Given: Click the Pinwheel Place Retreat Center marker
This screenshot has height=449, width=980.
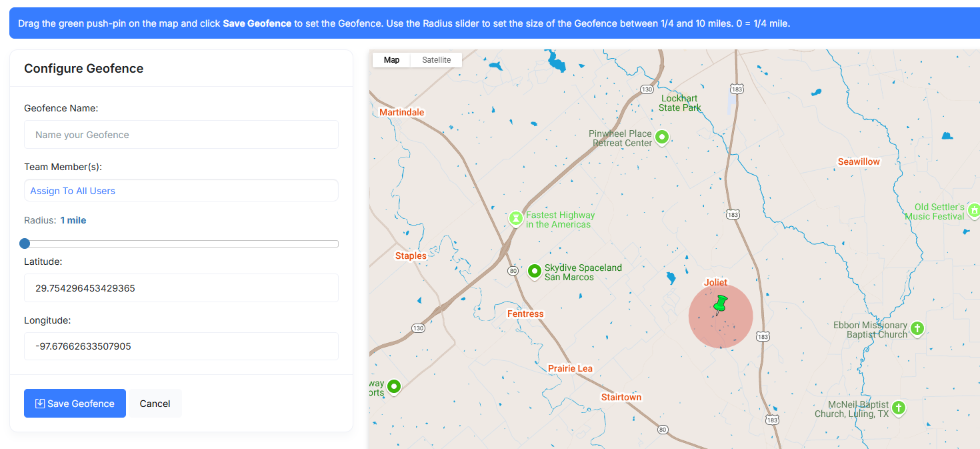Looking at the screenshot, I should click(661, 137).
